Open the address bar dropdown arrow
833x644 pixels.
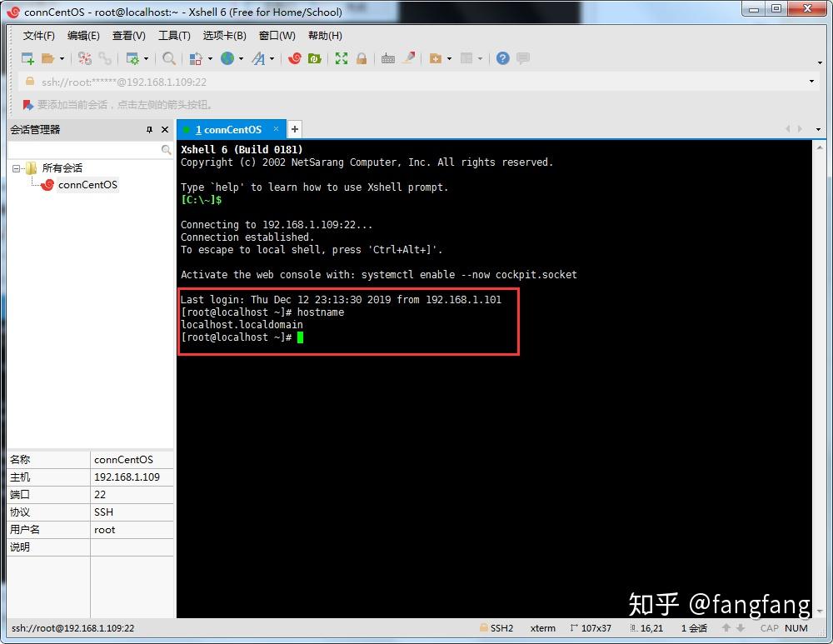click(x=812, y=82)
